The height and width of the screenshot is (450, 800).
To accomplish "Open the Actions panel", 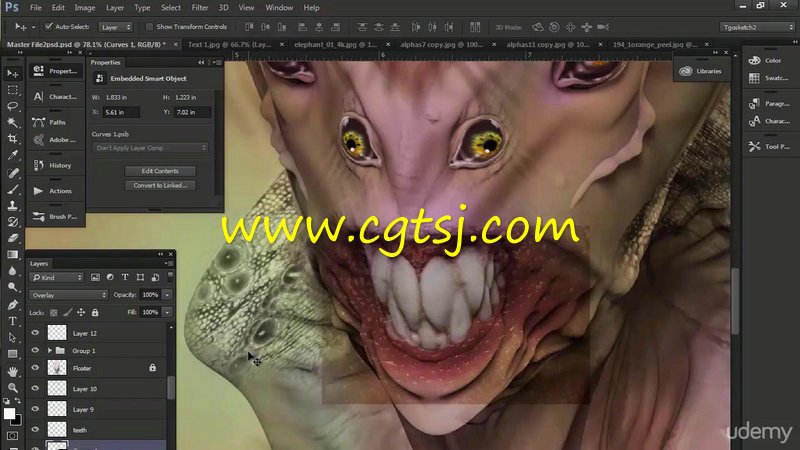I will click(55, 191).
